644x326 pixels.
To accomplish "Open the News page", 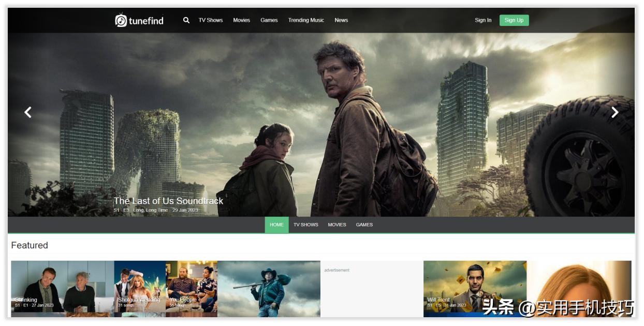I will (x=341, y=20).
